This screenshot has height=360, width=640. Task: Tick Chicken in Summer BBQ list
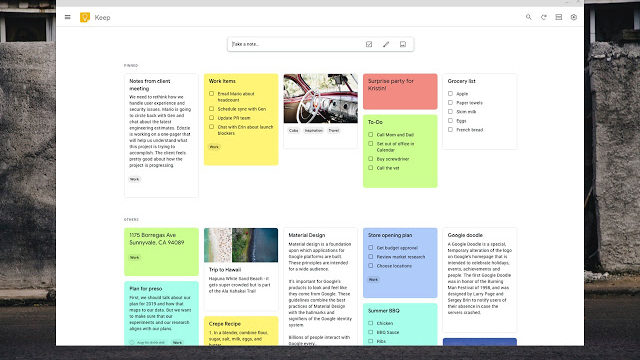[x=371, y=323]
